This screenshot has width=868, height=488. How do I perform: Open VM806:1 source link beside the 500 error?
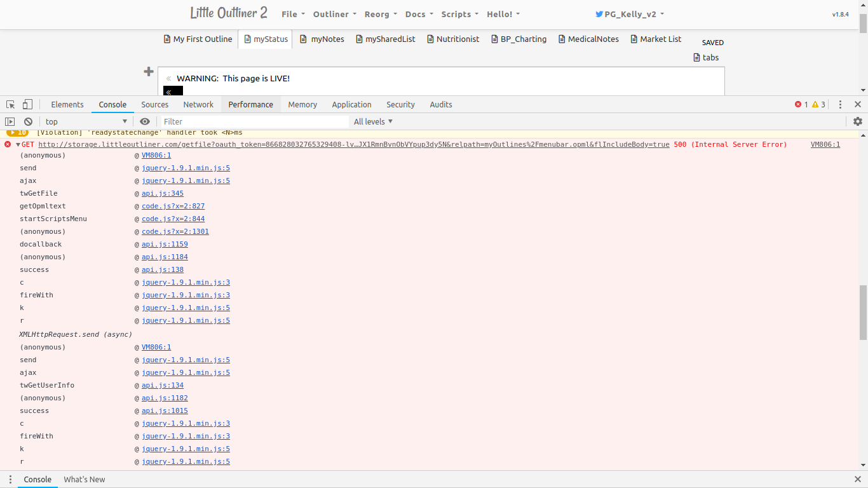(825, 145)
